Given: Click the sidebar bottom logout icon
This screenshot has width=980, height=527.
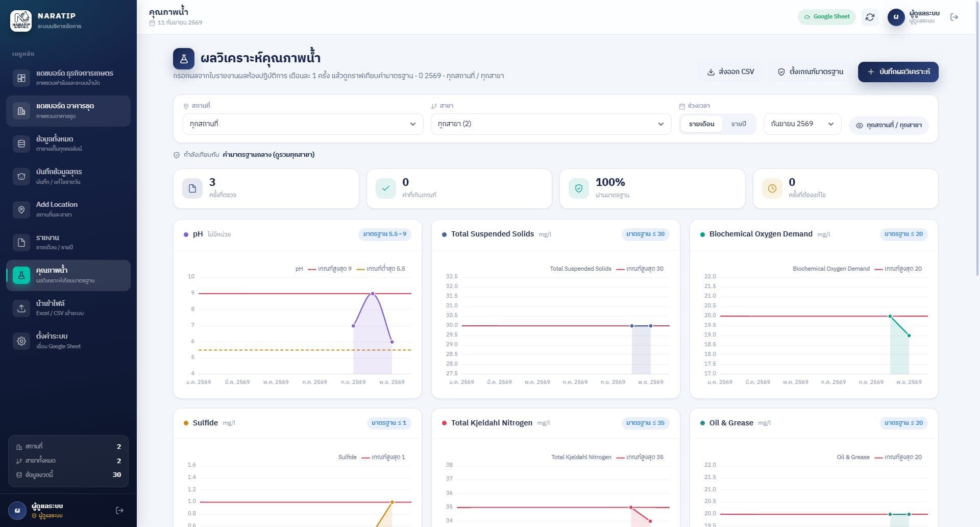Looking at the screenshot, I should click(119, 510).
